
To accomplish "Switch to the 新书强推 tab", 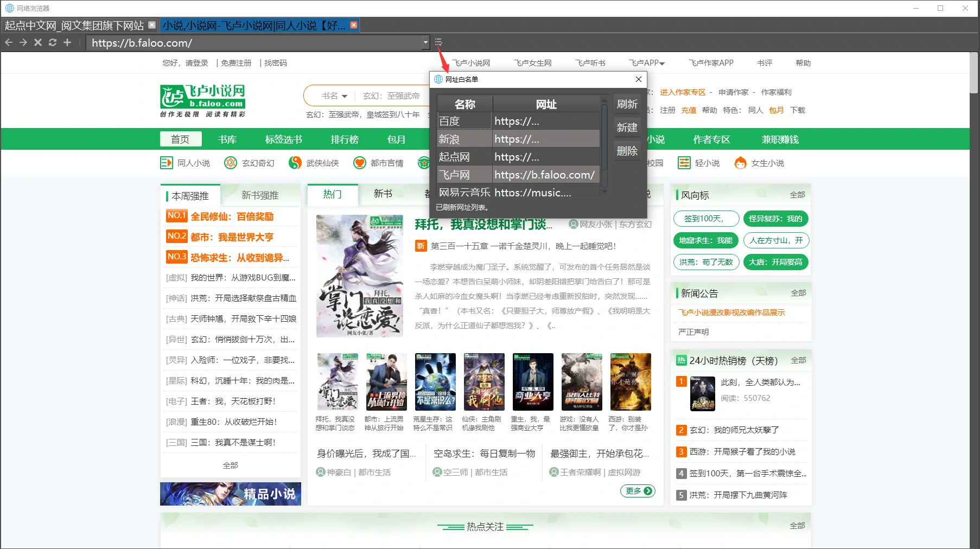I will (x=260, y=195).
